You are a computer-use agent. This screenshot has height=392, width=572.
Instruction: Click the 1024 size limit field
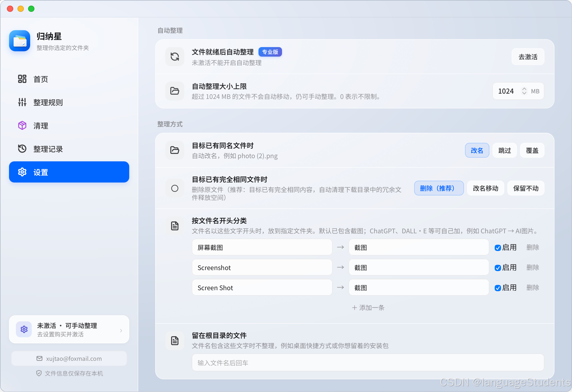tap(518, 91)
